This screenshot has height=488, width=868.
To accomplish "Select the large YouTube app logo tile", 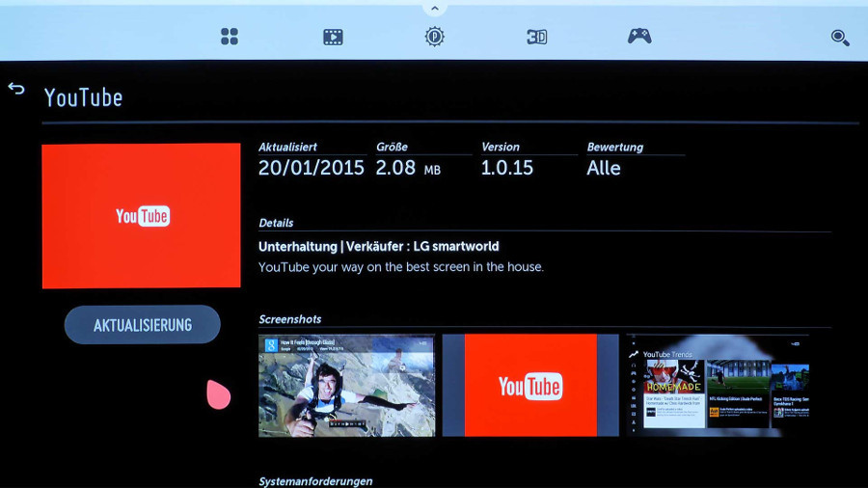I will 141,216.
